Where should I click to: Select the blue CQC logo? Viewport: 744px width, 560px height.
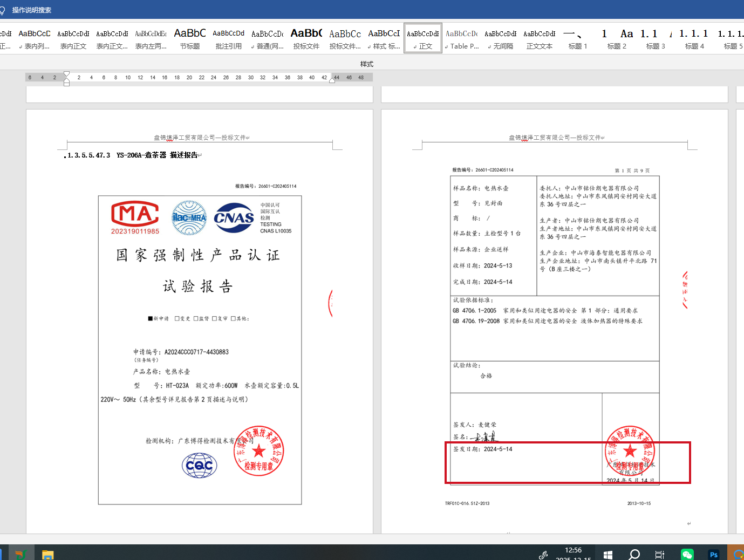coord(200,466)
